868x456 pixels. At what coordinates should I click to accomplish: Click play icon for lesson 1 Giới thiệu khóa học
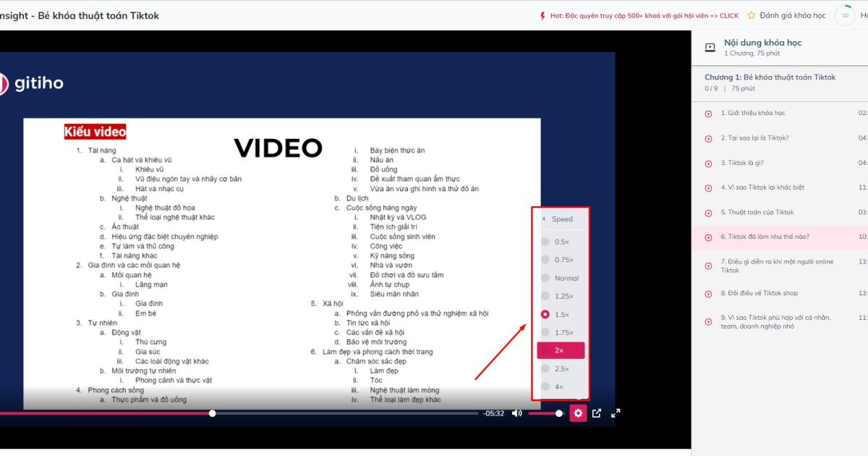[708, 113]
